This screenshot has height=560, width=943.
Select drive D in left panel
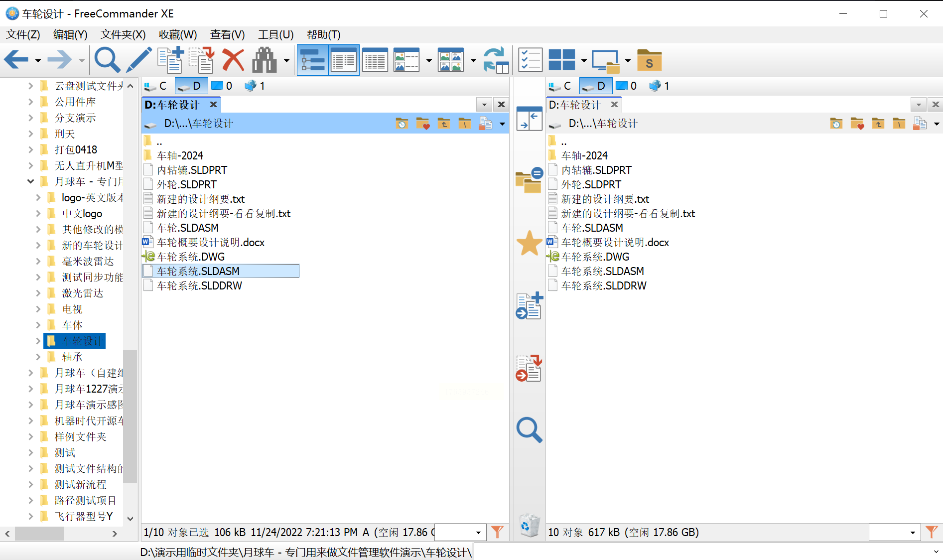pyautogui.click(x=191, y=86)
